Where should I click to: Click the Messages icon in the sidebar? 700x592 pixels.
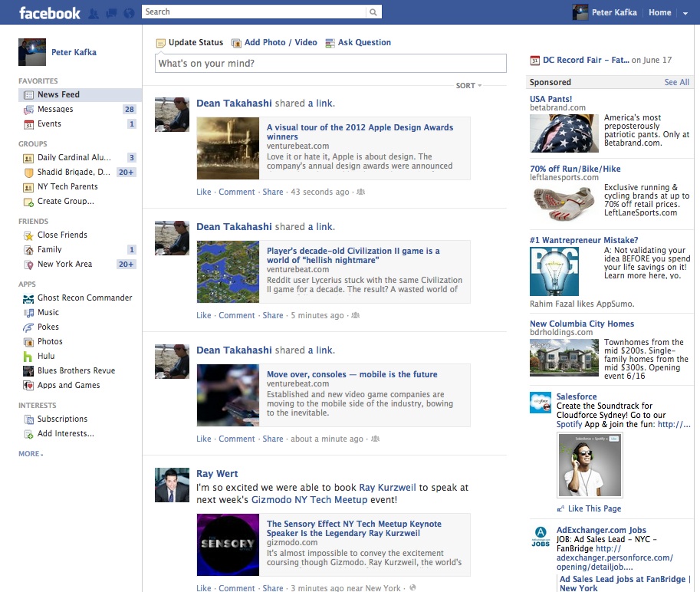(28, 110)
